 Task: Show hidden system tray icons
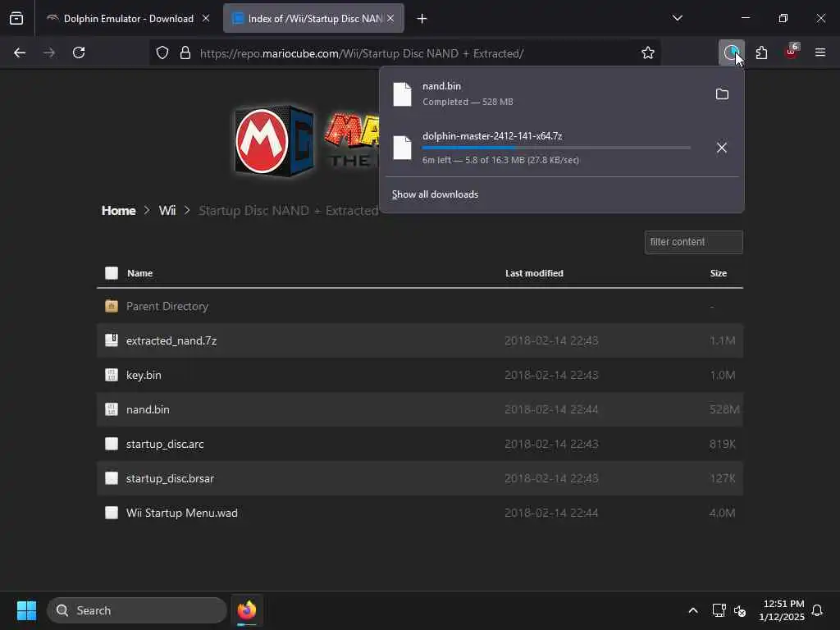click(x=692, y=610)
